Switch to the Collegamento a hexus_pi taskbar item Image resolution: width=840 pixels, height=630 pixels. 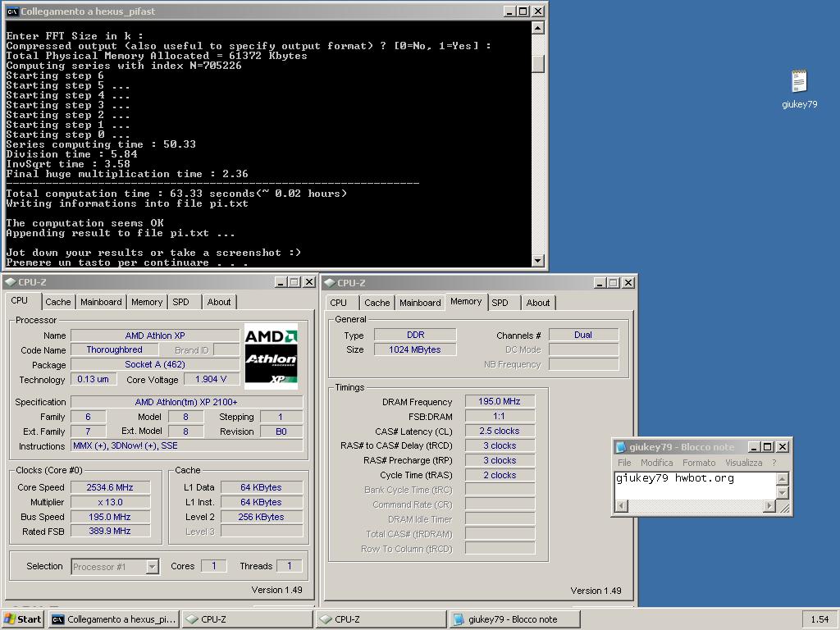[x=114, y=619]
